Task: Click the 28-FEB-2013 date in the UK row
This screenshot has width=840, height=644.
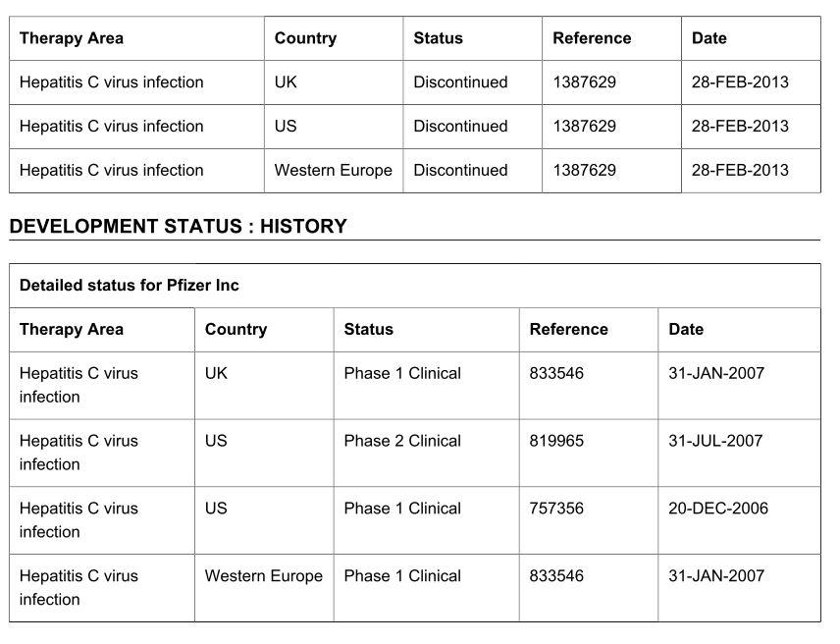Action: coord(740,82)
